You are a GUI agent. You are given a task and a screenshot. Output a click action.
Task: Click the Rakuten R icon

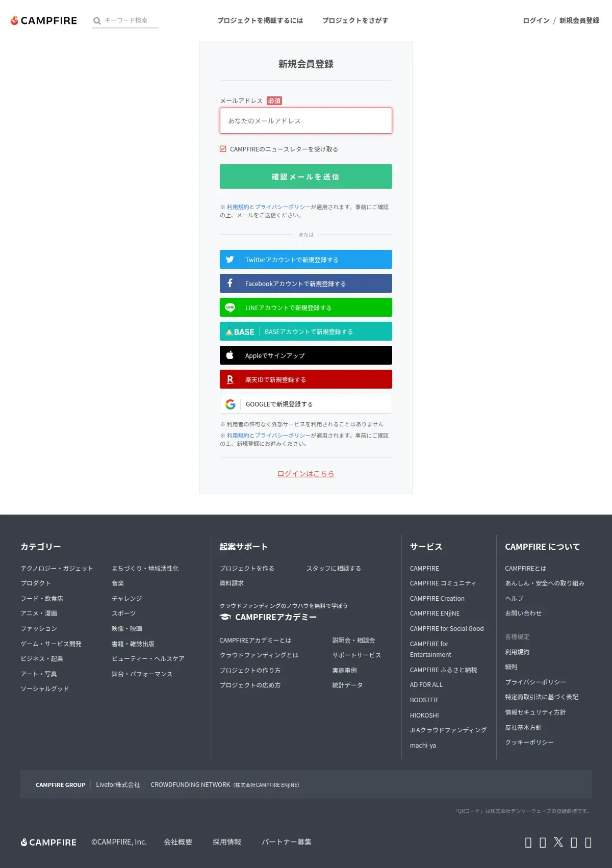(x=230, y=379)
